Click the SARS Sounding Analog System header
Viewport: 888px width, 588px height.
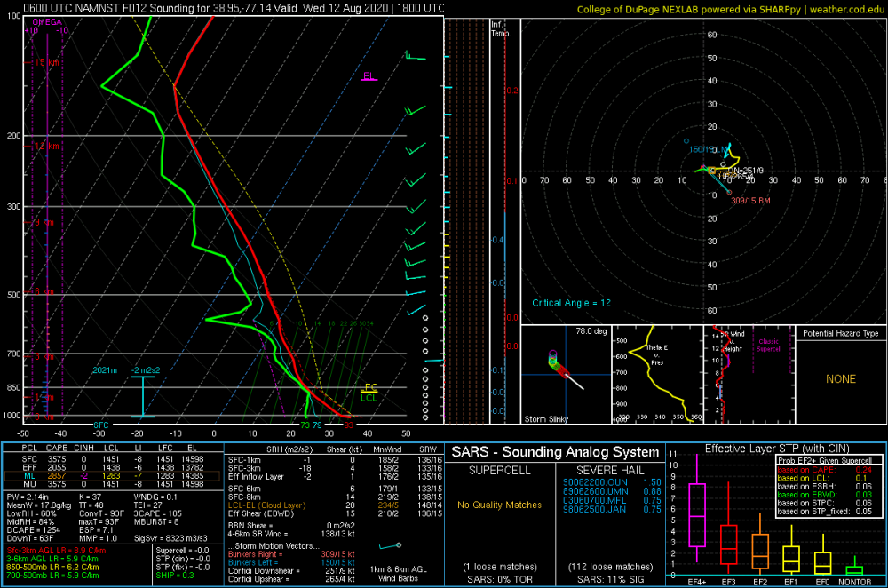(x=555, y=452)
